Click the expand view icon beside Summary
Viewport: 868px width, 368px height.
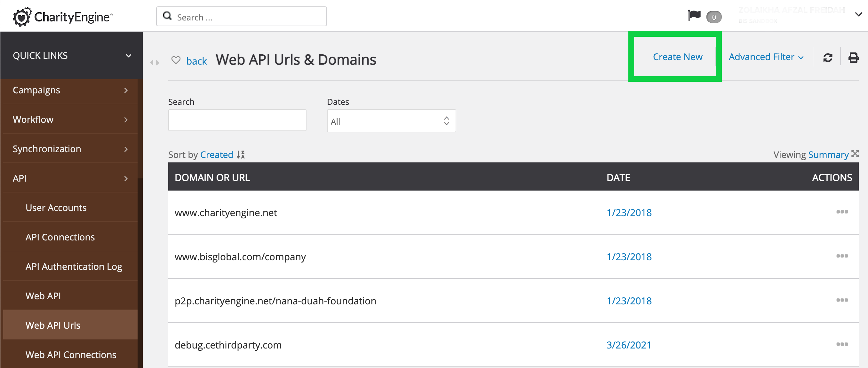click(855, 153)
